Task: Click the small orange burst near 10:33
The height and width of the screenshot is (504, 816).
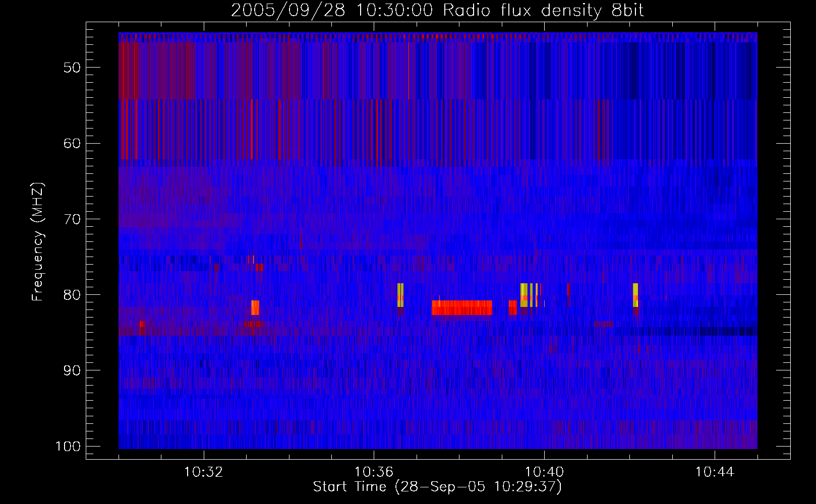Action: click(255, 307)
